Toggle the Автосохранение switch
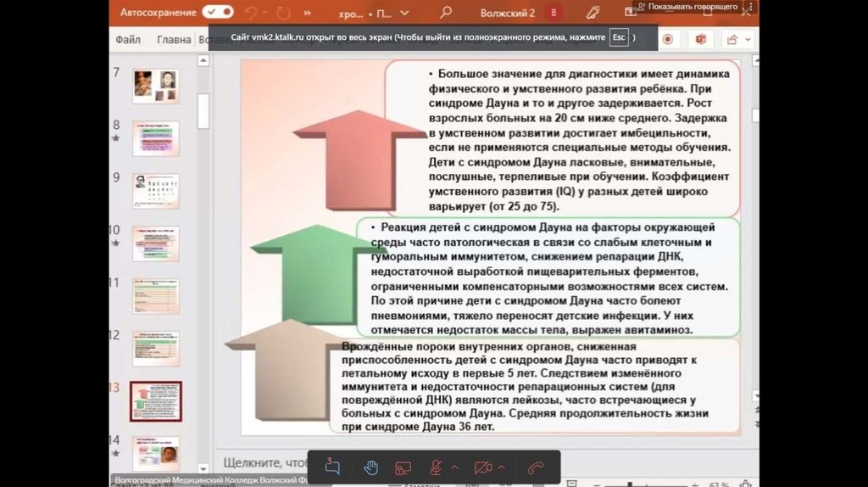 coord(218,13)
